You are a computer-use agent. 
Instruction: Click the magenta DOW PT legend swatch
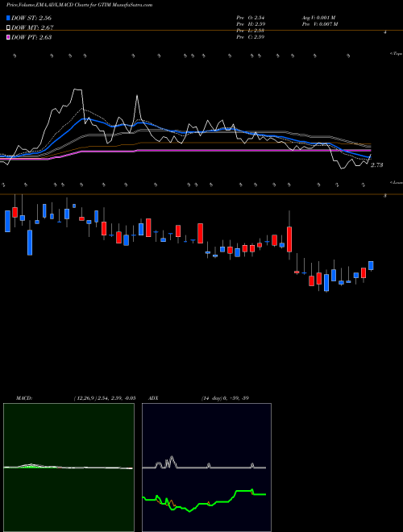(8, 37)
